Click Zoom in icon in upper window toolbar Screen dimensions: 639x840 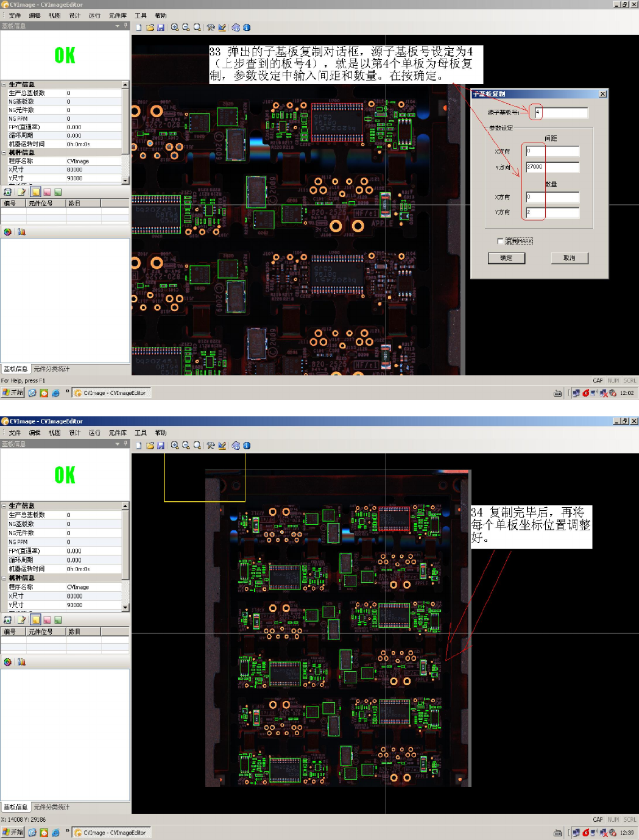point(175,27)
